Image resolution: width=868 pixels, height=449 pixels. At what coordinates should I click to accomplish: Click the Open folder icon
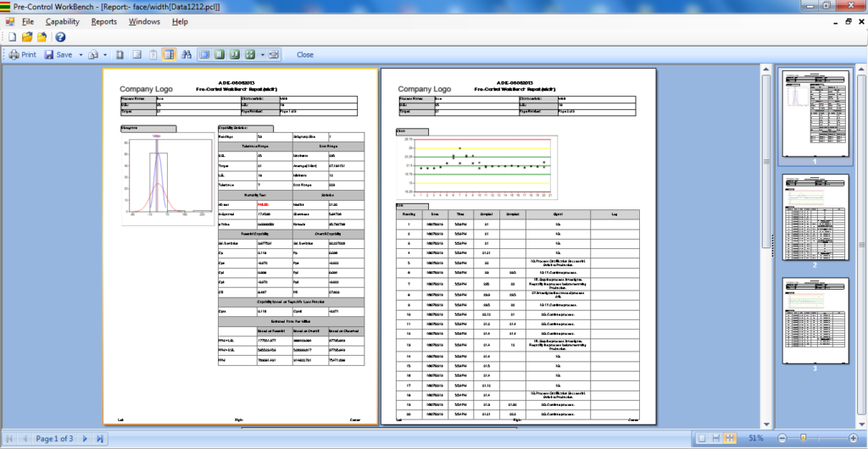tap(26, 37)
